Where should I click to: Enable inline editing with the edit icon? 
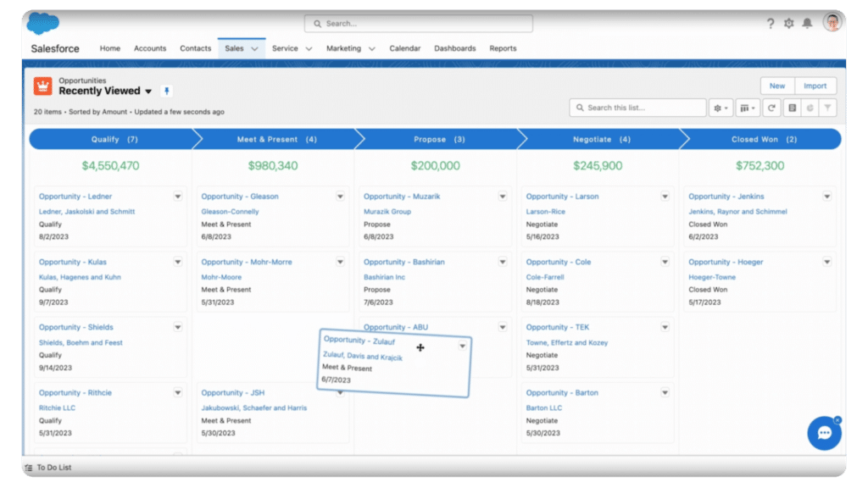(793, 108)
